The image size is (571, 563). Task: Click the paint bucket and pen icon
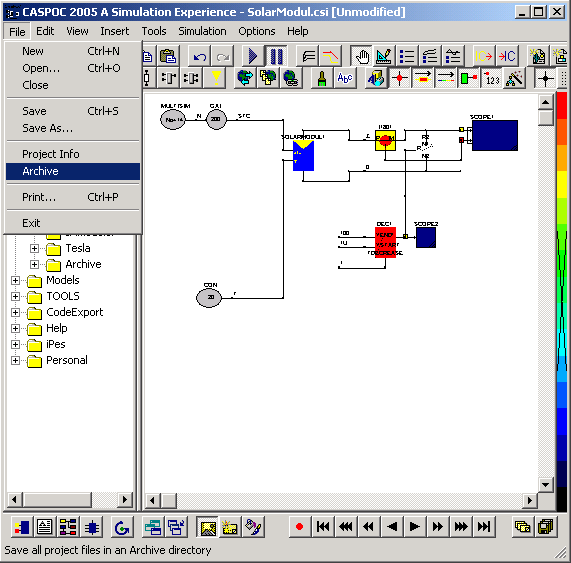tap(253, 527)
